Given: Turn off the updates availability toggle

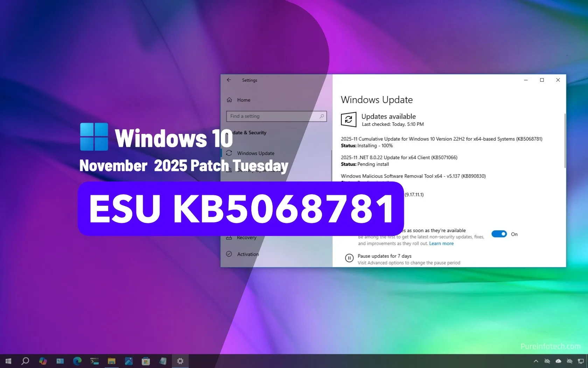Looking at the screenshot, I should tap(499, 234).
